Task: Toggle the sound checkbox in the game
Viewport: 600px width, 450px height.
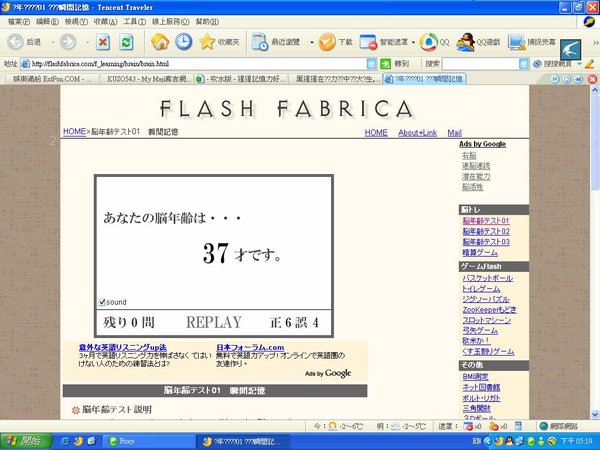Action: (102, 302)
